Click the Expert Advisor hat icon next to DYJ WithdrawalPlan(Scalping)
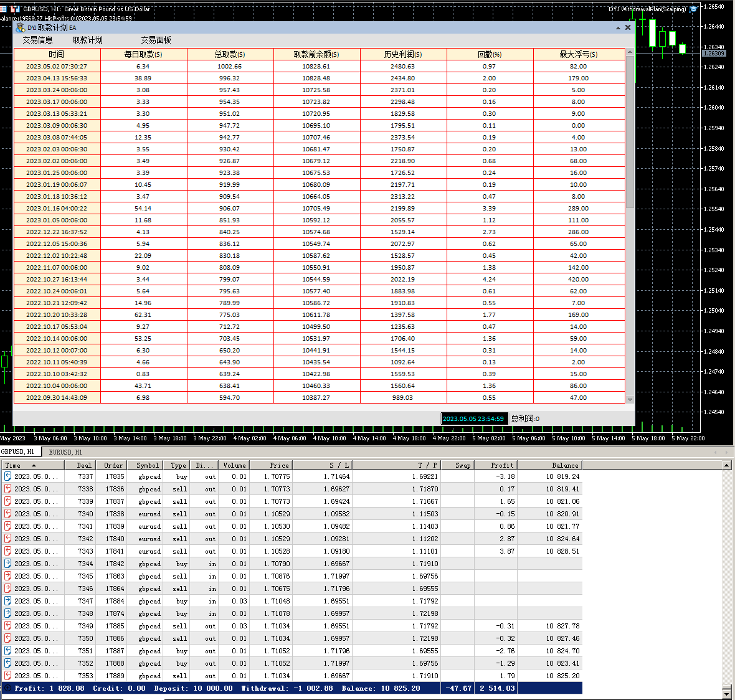735x700 pixels. point(694,9)
